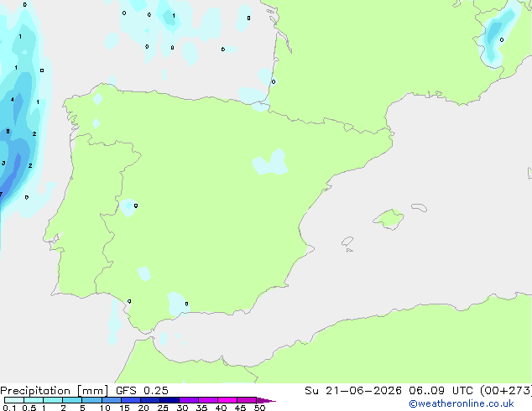Screen dimensions: 532x411
Task: Click the purple arrow tip above 50
Action: pos(266,400)
